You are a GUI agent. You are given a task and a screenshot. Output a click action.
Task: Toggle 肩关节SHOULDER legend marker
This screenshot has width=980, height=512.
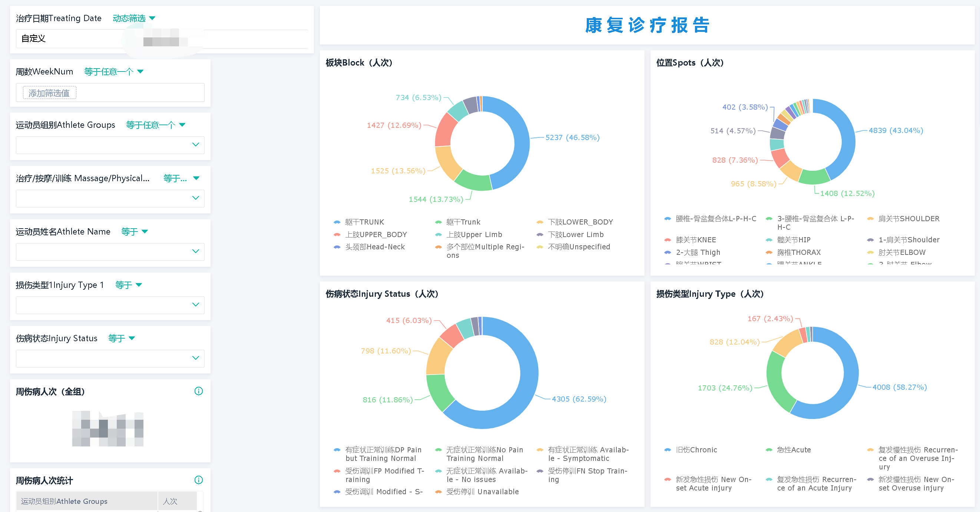point(870,219)
